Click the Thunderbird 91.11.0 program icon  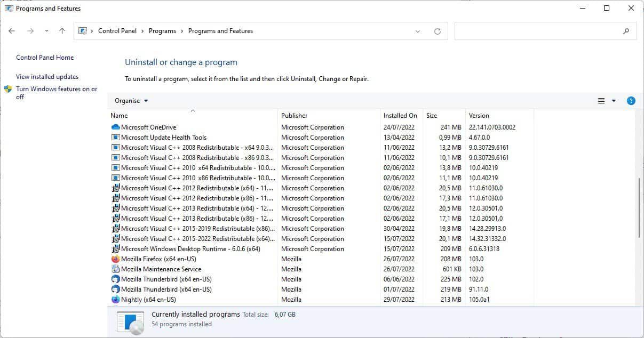pyautogui.click(x=116, y=289)
